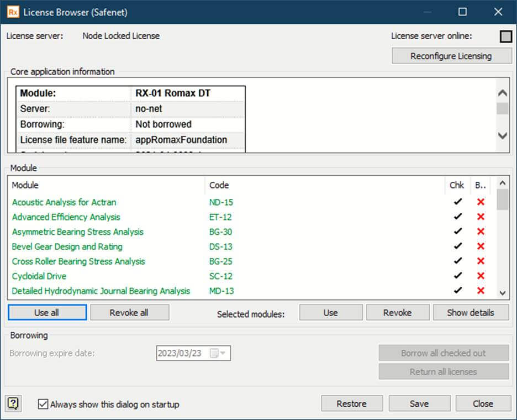Click the Rx application icon in title bar
517x420 pixels.
(13, 12)
